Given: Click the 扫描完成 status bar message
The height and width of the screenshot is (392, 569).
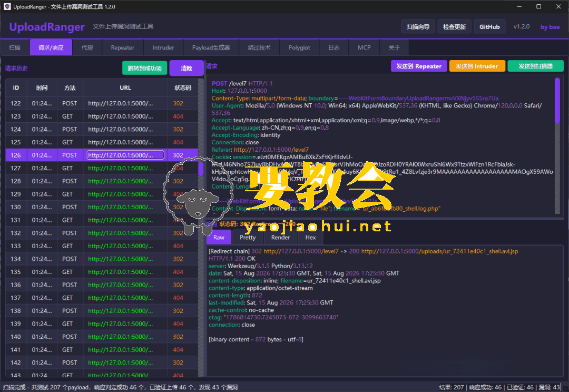Looking at the screenshot, I should pos(120,387).
